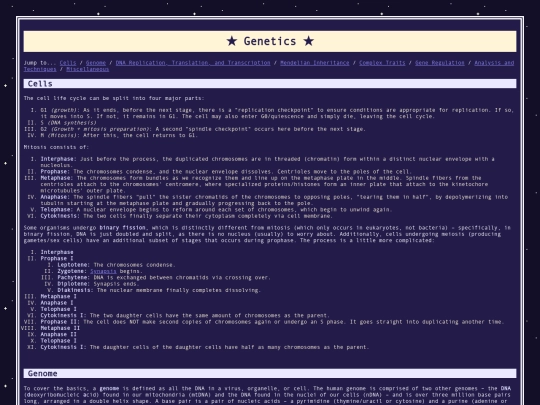Jump to the Cells section link

(68, 63)
